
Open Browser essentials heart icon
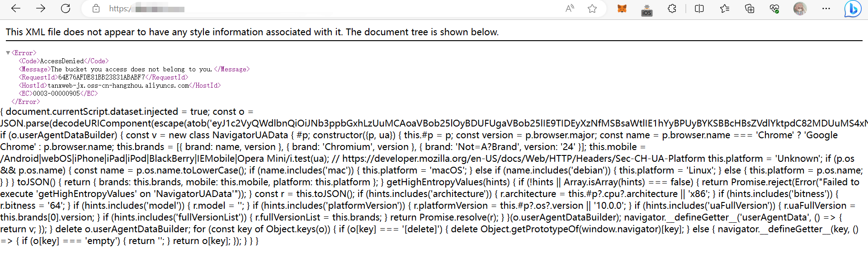(774, 9)
